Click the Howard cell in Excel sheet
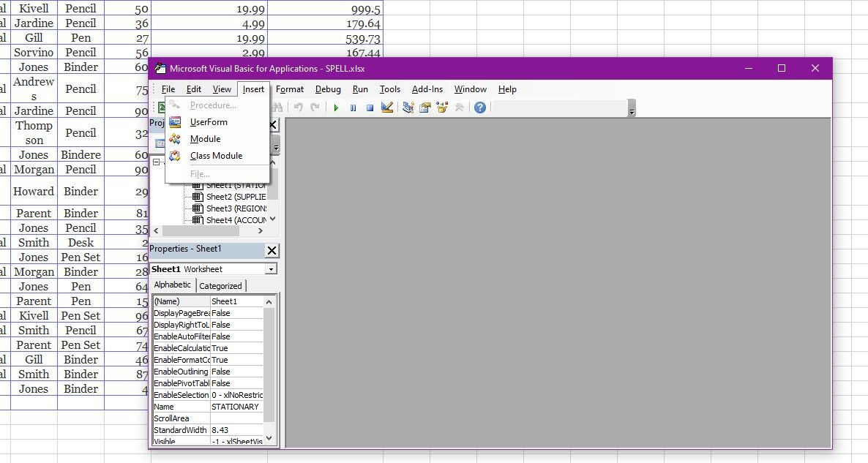The width and height of the screenshot is (868, 463). (x=34, y=192)
